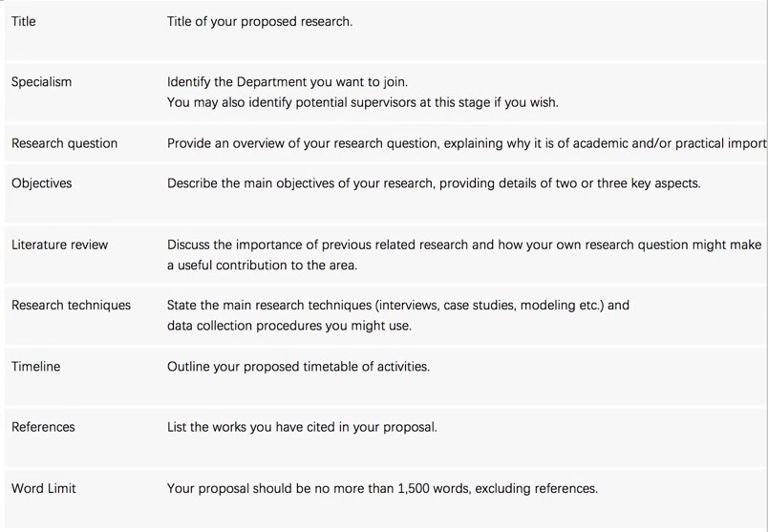Screen dimensions: 768x532
Task: Click text 'Title of your proposed research.'
Action: click(x=260, y=22)
